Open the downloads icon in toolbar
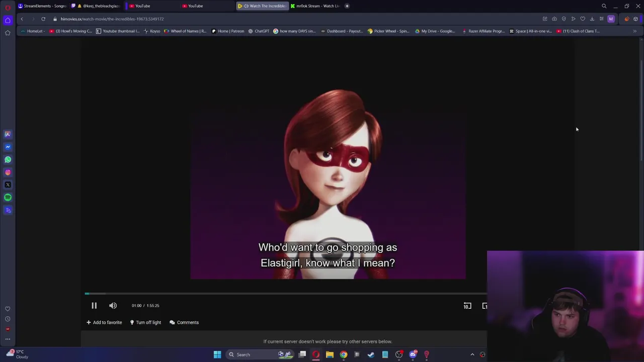644x362 pixels. (x=592, y=19)
